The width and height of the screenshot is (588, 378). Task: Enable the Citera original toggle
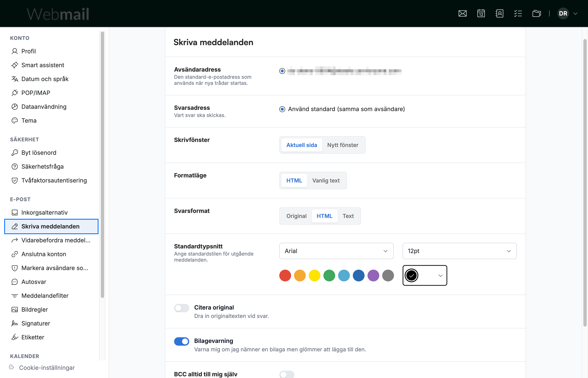point(182,308)
